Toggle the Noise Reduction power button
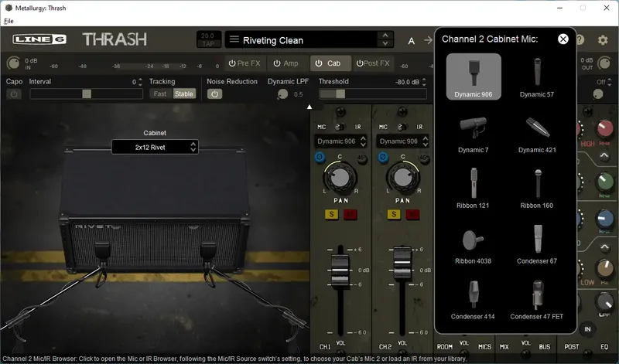The height and width of the screenshot is (364, 619). [214, 94]
